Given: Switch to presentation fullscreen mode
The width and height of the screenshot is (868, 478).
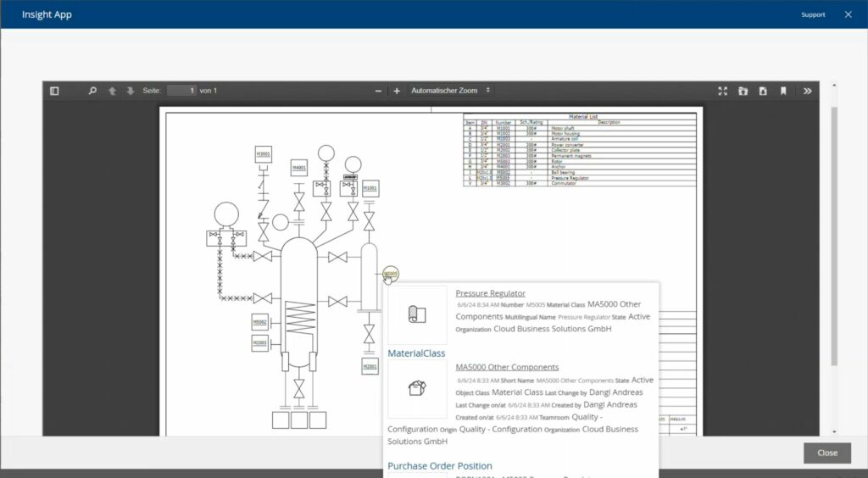Looking at the screenshot, I should pyautogui.click(x=722, y=91).
